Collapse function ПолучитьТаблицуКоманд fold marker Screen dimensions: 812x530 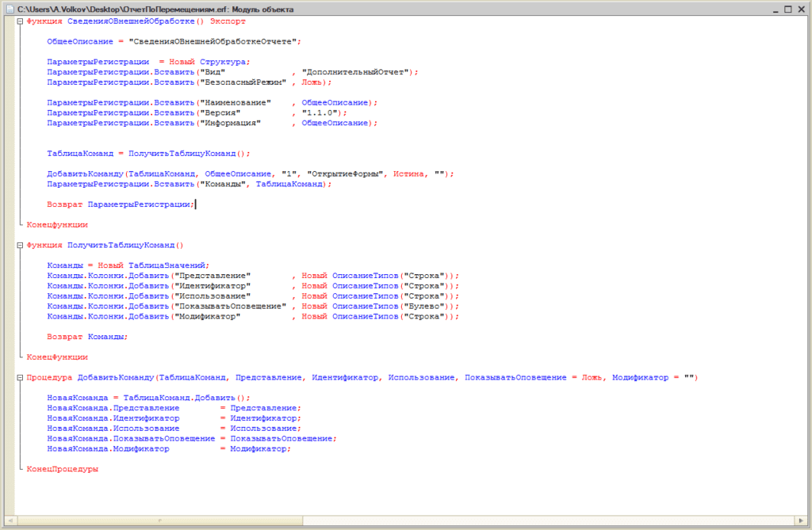[20, 246]
